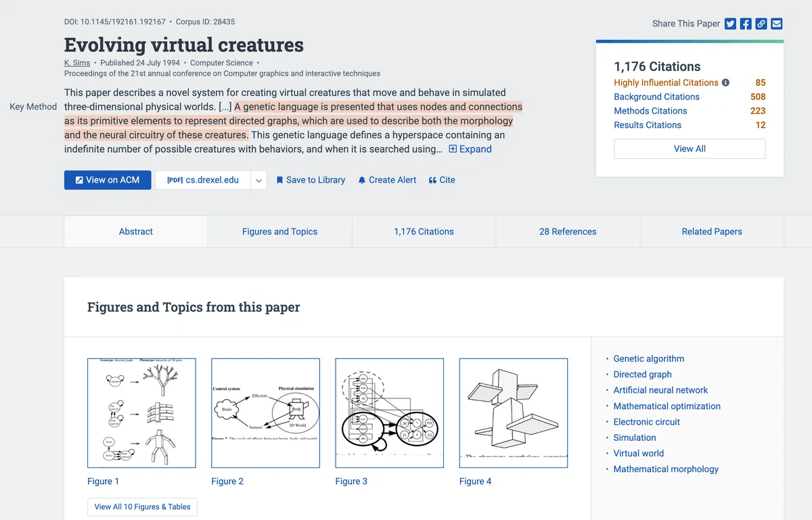Screen dimensions: 812x520
Task: Copy the paper link via link icon
Action: 761,24
